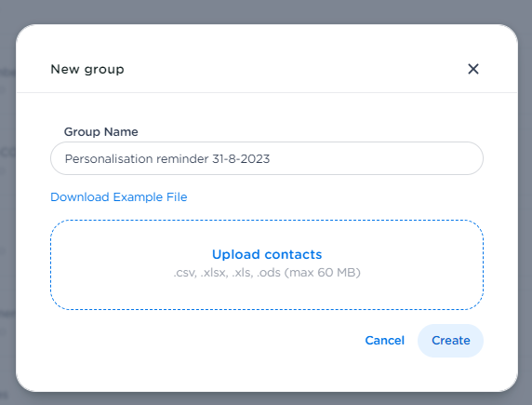
Task: Click the 'Group Name' field label
Action: pos(101,132)
